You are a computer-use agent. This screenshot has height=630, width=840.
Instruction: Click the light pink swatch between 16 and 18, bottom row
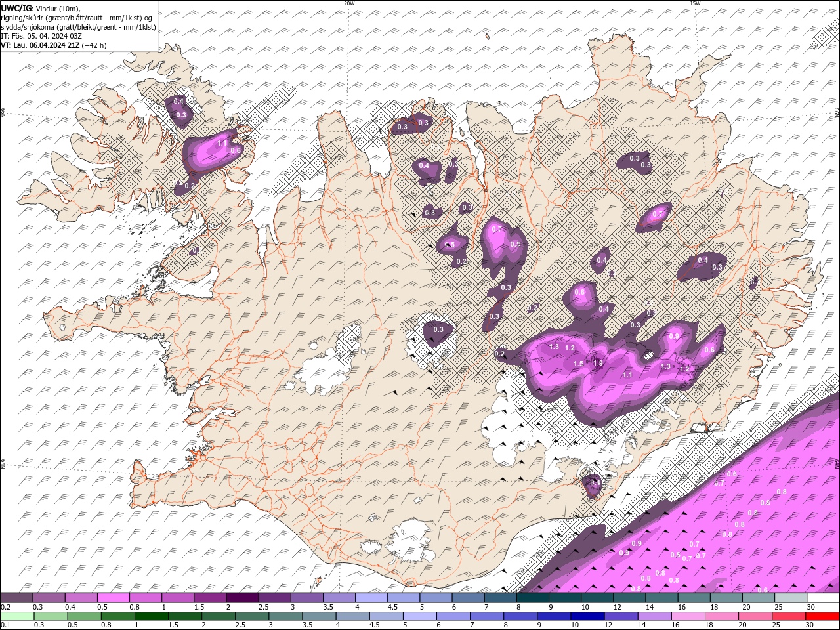[x=688, y=616]
